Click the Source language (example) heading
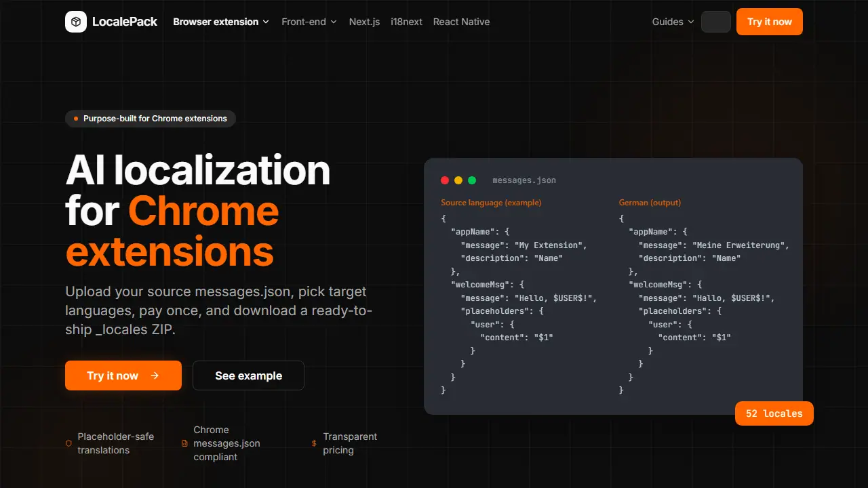868x488 pixels. 491,203
